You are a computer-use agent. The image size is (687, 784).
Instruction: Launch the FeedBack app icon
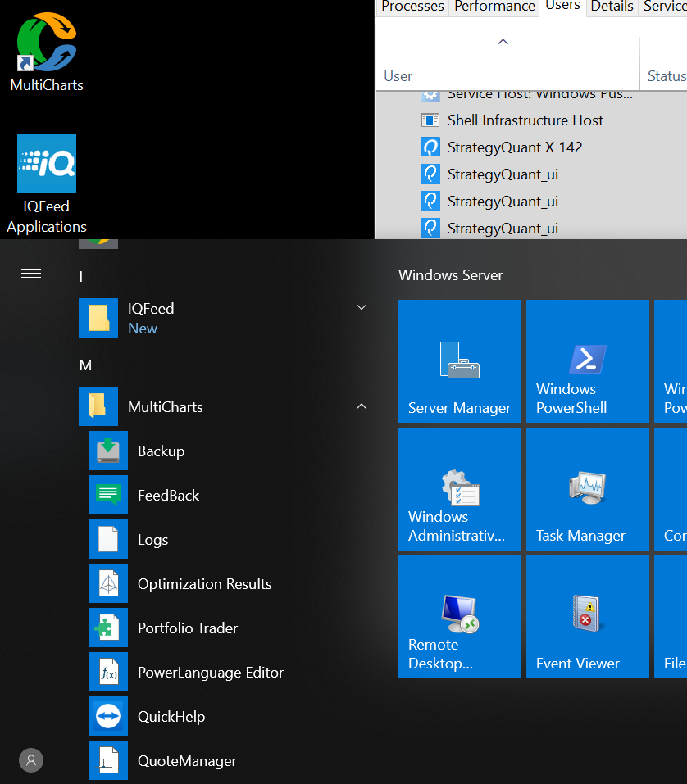pyautogui.click(x=108, y=495)
